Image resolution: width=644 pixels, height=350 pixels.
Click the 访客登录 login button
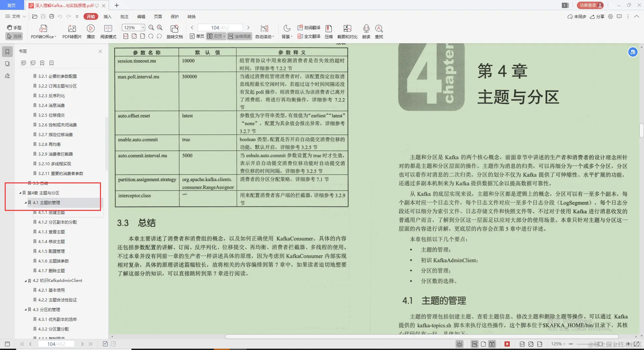[589, 5]
